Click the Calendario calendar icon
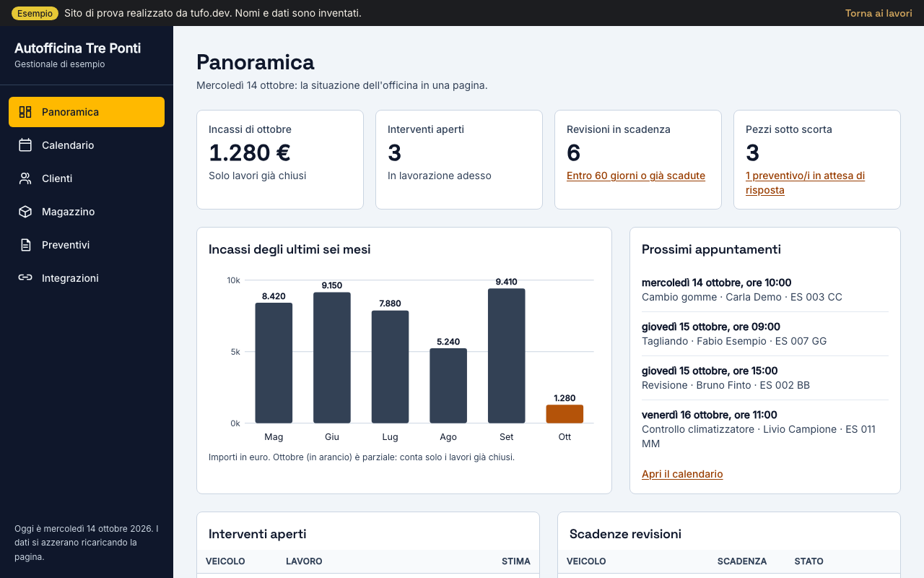924x578 pixels. 25,145
